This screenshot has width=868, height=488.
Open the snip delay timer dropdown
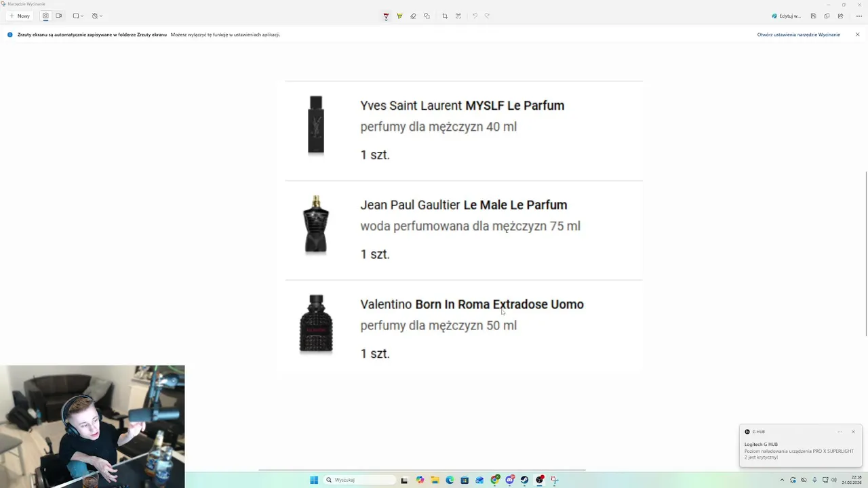pos(97,16)
